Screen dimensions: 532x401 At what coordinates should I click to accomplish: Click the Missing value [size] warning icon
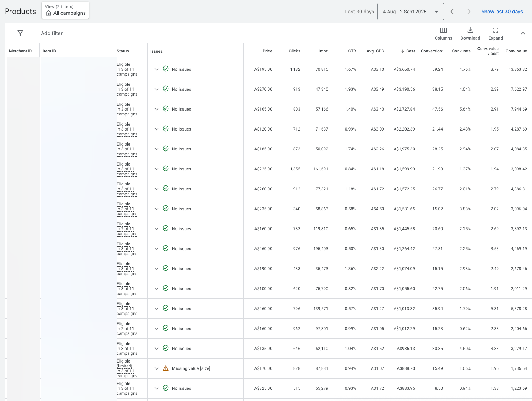[166, 368]
